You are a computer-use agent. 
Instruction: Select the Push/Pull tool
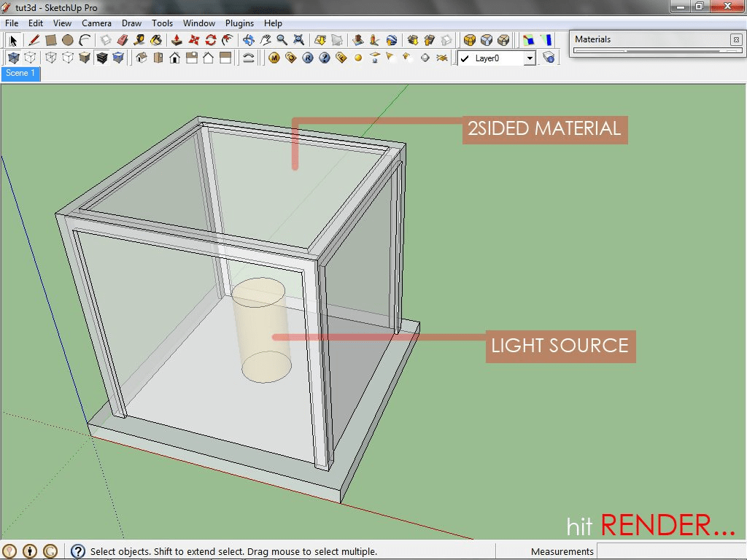(177, 41)
